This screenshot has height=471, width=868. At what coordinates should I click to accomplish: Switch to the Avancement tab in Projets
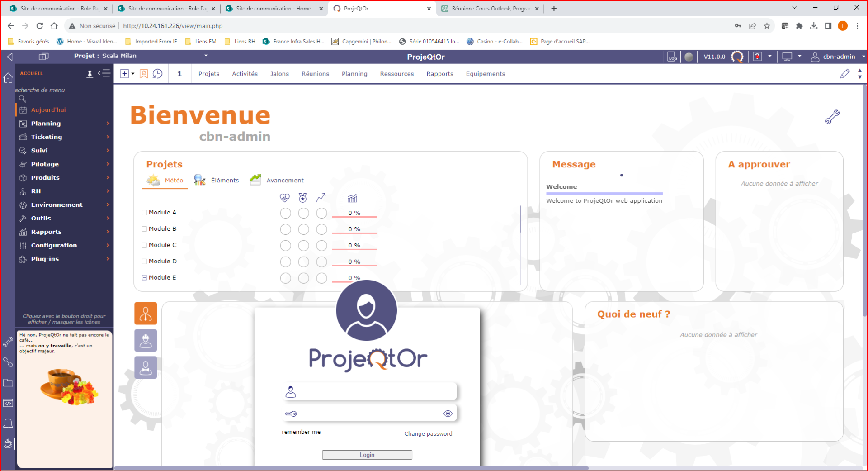[277, 180]
